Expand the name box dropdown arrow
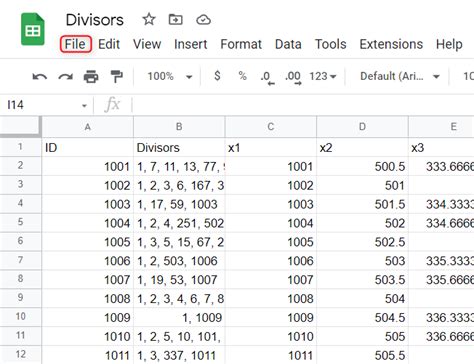Viewport: 474px width, 364px height. coord(84,106)
